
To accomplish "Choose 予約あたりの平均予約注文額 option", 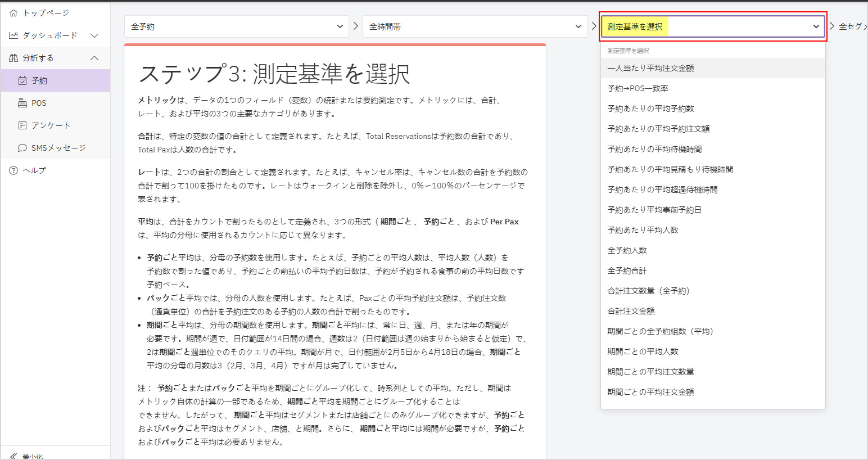I will (713, 129).
